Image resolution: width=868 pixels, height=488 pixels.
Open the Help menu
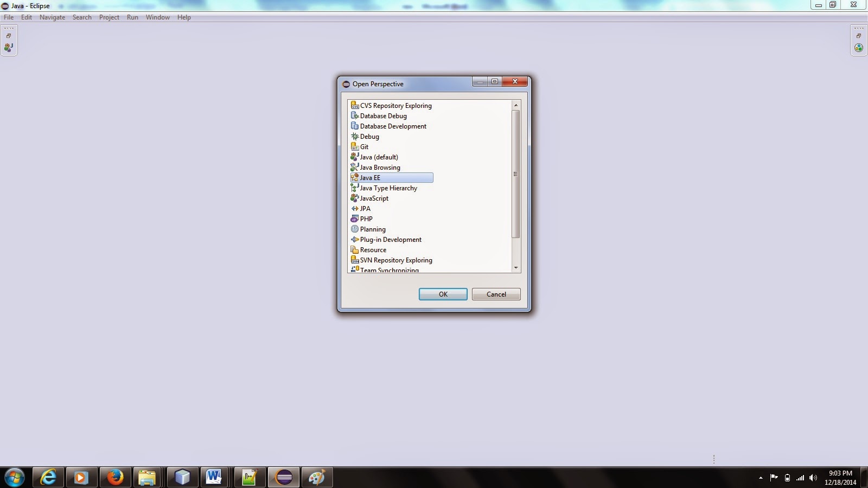coord(184,17)
